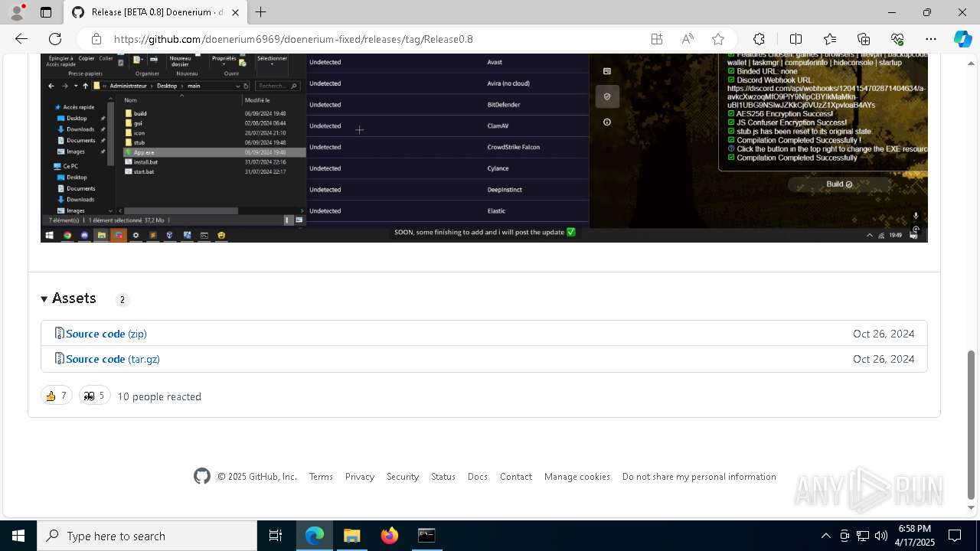This screenshot has height=551, width=980.
Task: Open browser Extensions icon
Action: 759,39
